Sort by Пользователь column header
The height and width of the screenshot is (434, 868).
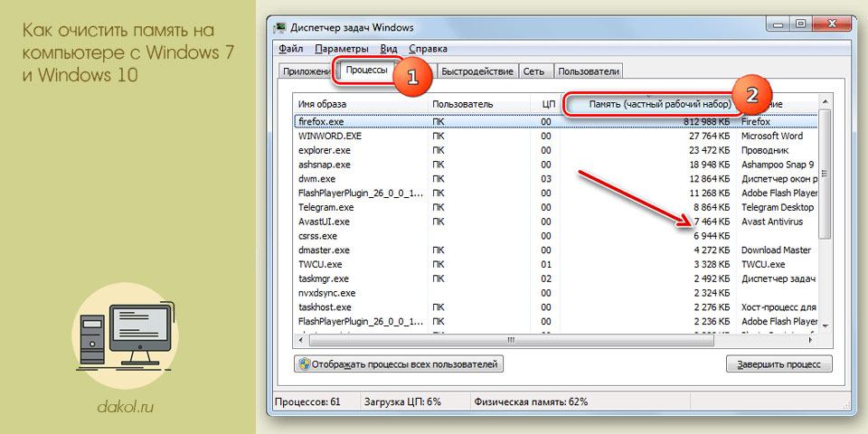pos(479,104)
